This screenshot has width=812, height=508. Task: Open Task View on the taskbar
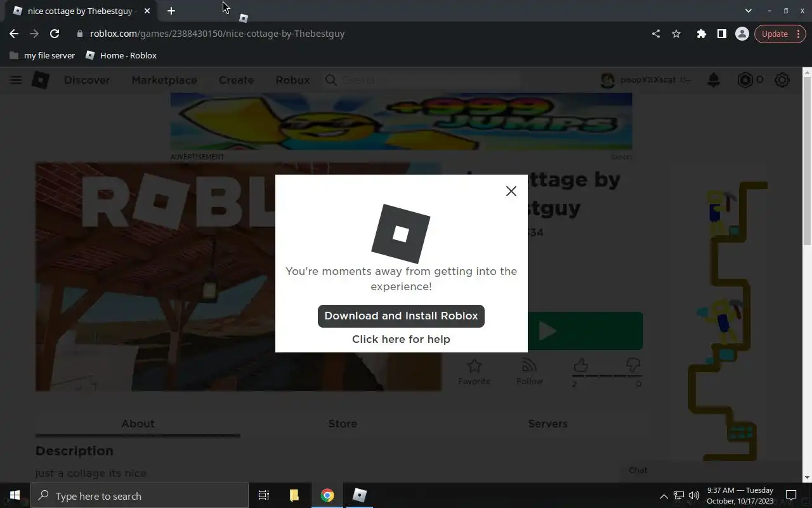tap(264, 495)
